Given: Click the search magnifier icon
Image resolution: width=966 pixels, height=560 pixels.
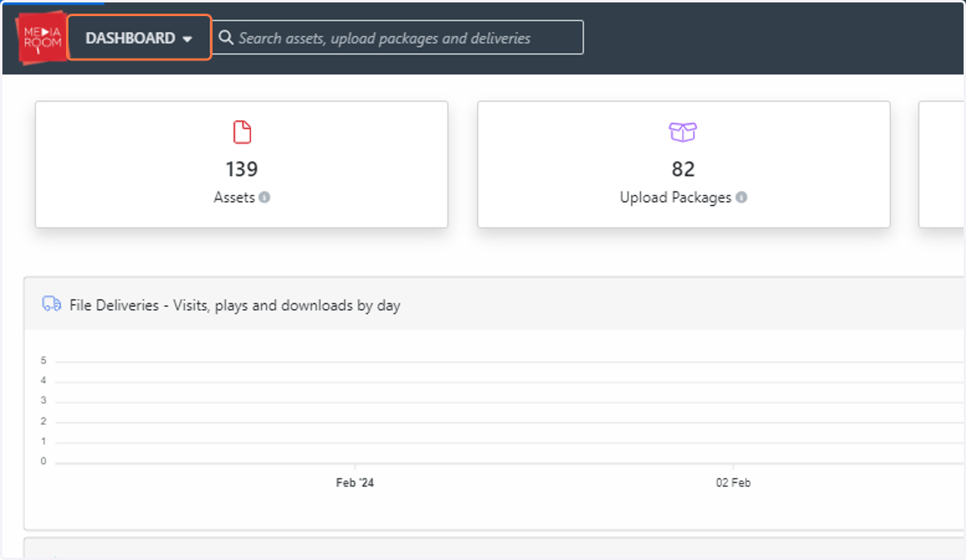Looking at the screenshot, I should (226, 38).
